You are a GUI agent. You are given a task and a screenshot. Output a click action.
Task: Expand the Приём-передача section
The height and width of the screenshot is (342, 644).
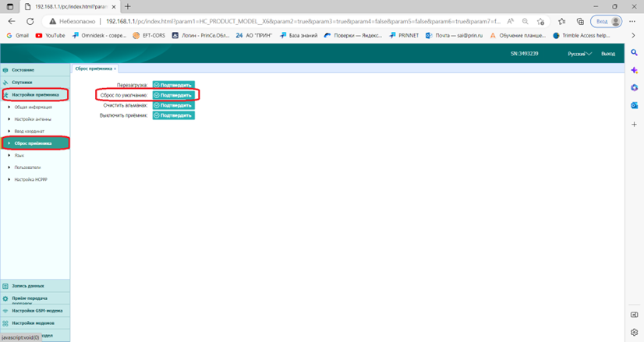(x=35, y=298)
